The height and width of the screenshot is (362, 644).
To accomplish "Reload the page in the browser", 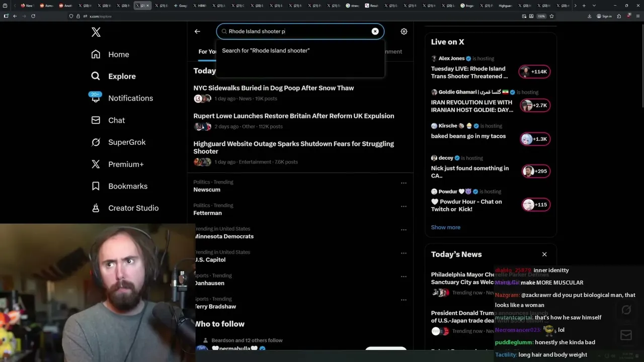I will (x=33, y=16).
